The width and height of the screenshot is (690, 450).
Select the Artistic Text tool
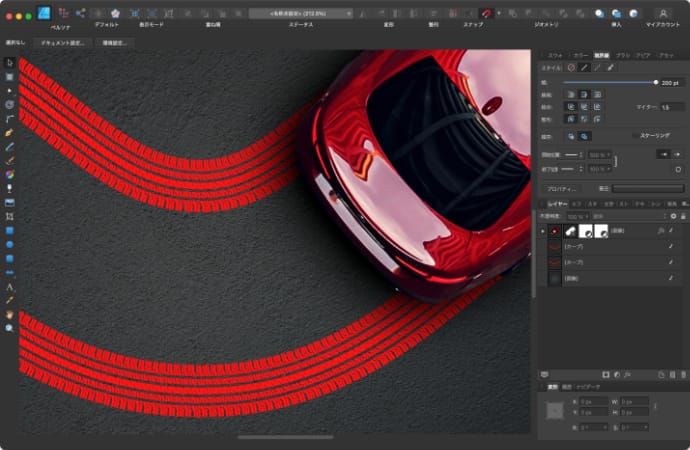(9, 286)
